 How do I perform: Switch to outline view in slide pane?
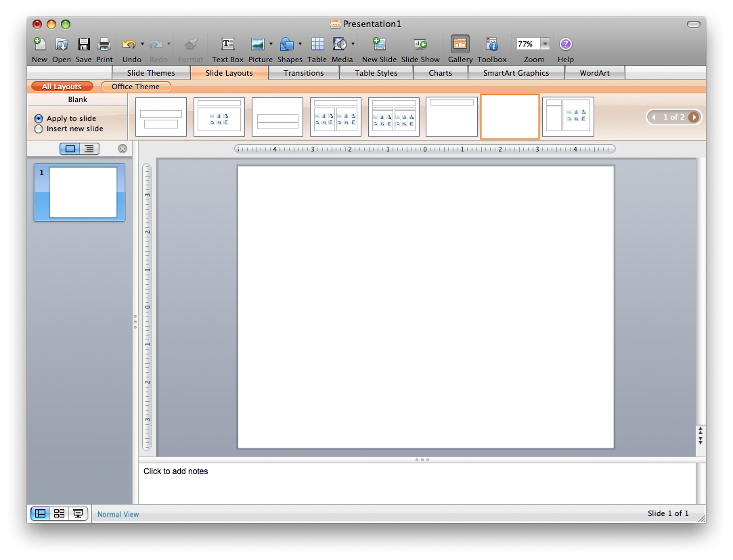[89, 149]
